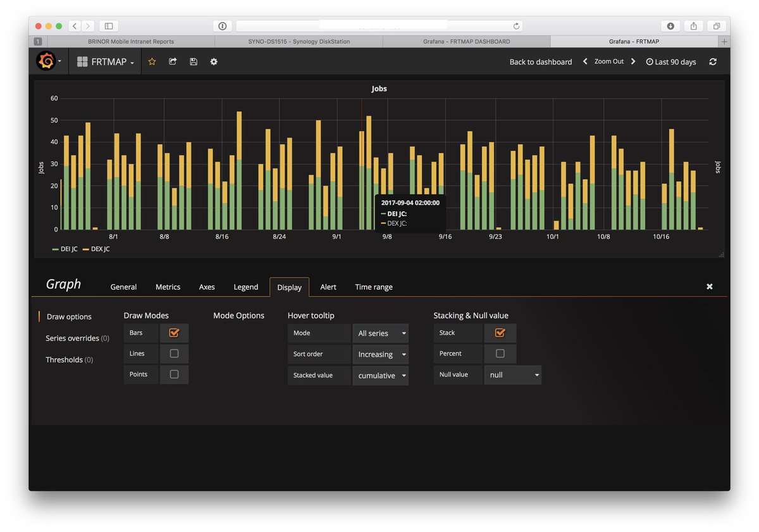Enable the Lines draw mode

coord(175,354)
